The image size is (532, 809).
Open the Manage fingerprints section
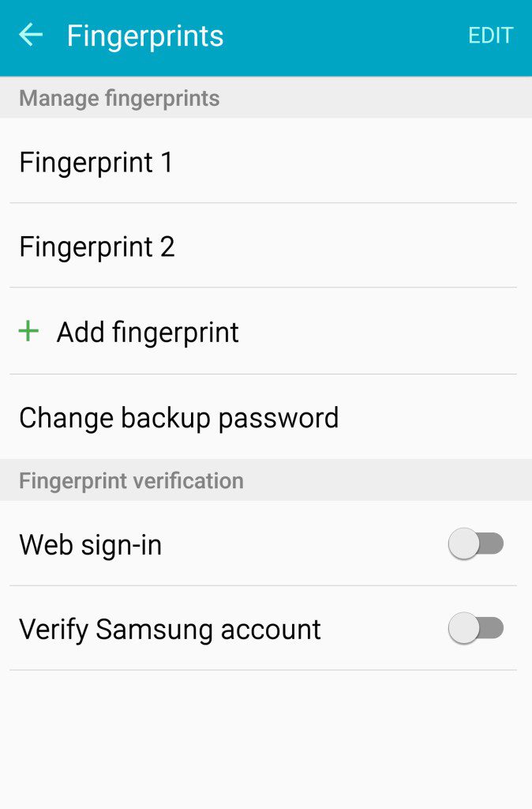118,97
